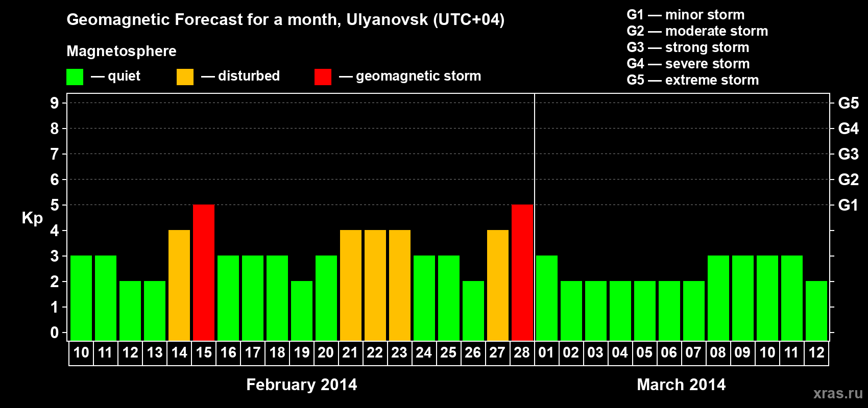The image size is (868, 408).
Task: Select the green bar for February 12
Action: pyautogui.click(x=130, y=311)
